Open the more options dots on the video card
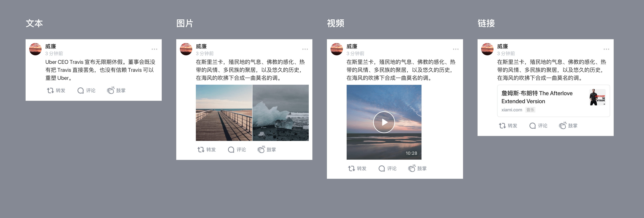This screenshot has height=218, width=644. pos(456,49)
